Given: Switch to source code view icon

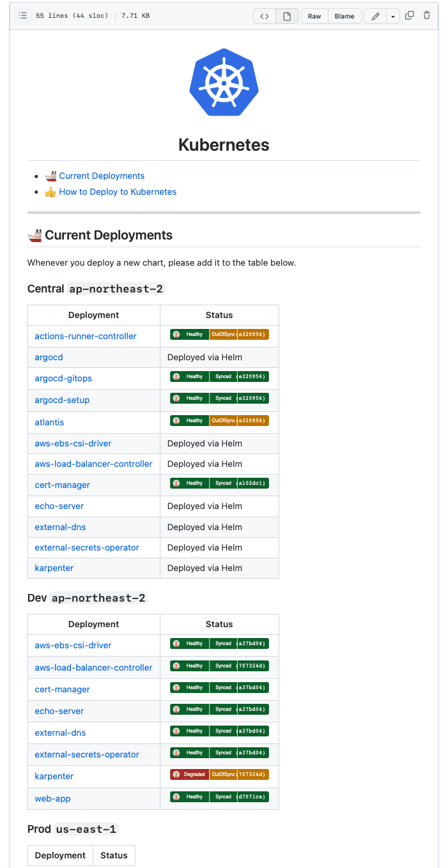Looking at the screenshot, I should pyautogui.click(x=264, y=16).
